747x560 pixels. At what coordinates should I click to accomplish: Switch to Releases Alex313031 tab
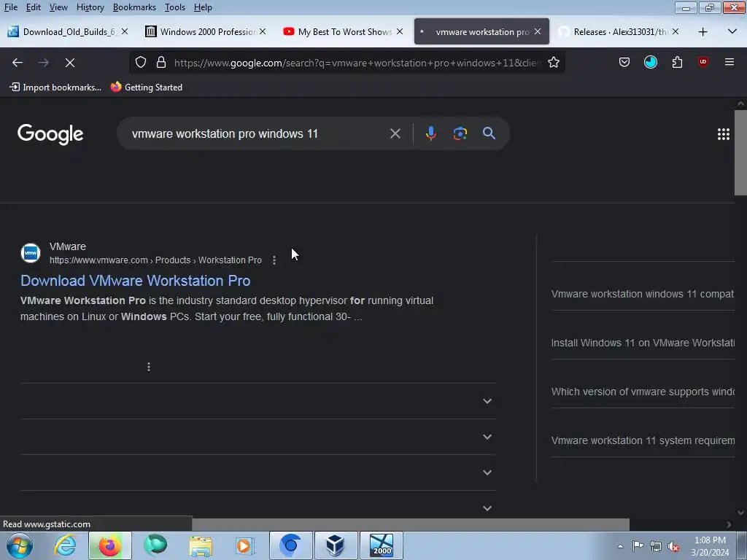(619, 31)
